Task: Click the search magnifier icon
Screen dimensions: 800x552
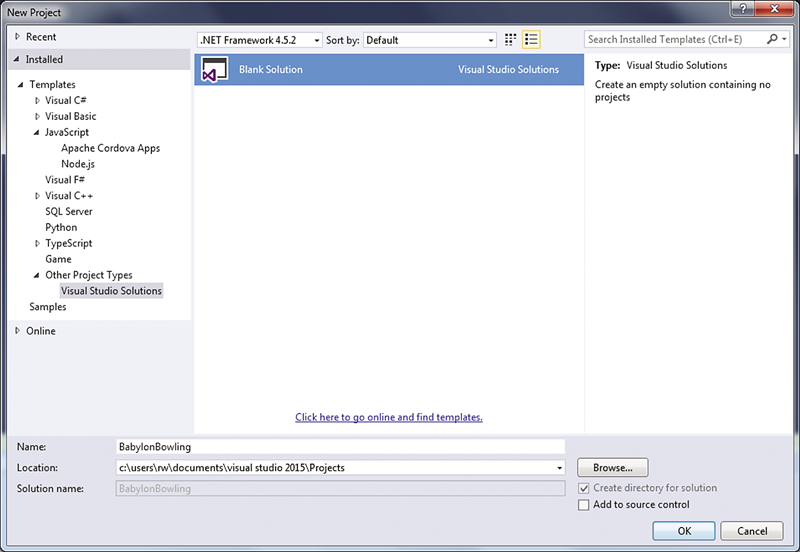Action: pyautogui.click(x=772, y=39)
